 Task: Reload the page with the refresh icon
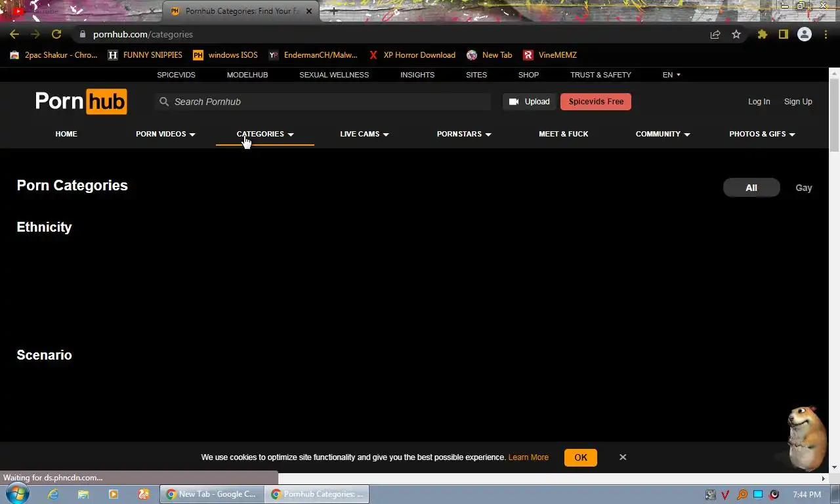point(56,34)
